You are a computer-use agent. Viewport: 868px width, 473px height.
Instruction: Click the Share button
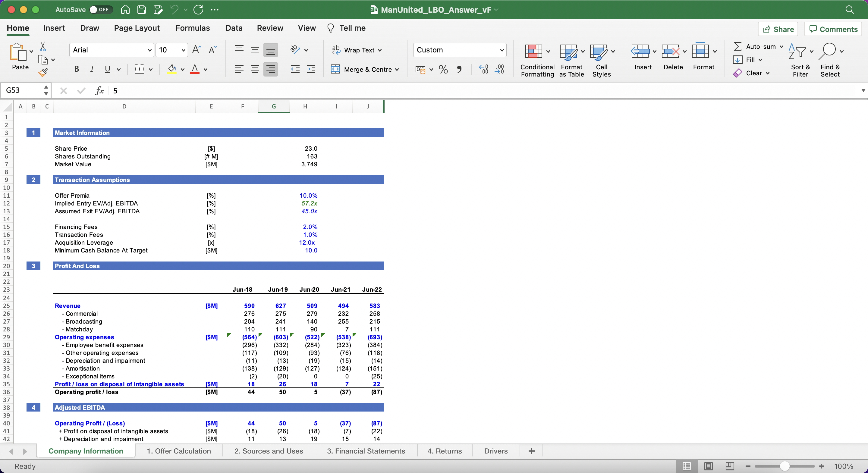click(x=778, y=29)
